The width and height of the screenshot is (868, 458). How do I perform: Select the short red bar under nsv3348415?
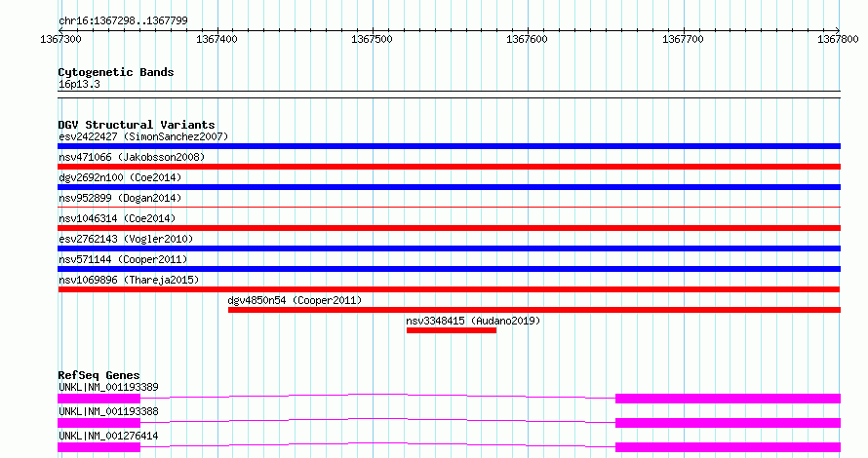point(452,330)
